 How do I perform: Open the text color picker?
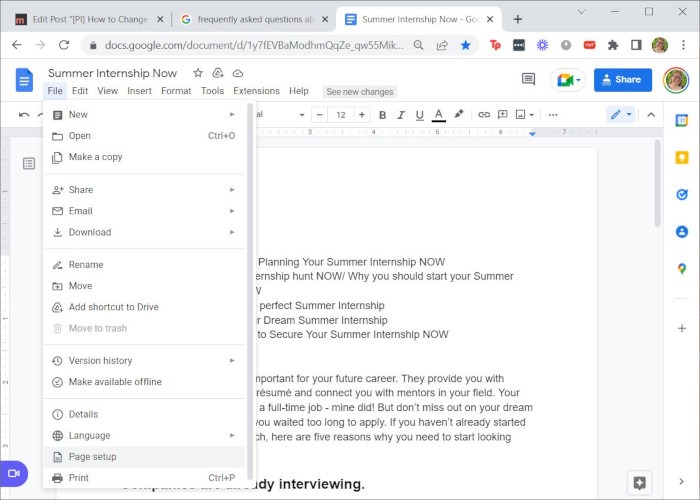[439, 115]
